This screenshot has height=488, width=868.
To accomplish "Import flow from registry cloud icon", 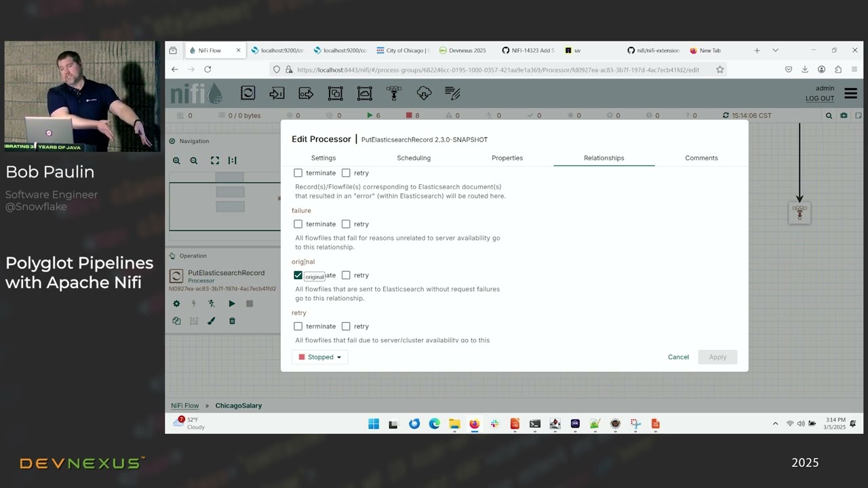I will (424, 94).
